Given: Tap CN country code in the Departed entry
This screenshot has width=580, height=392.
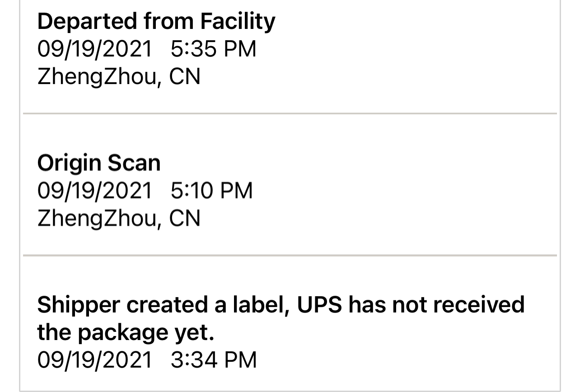Looking at the screenshot, I should point(185,77).
